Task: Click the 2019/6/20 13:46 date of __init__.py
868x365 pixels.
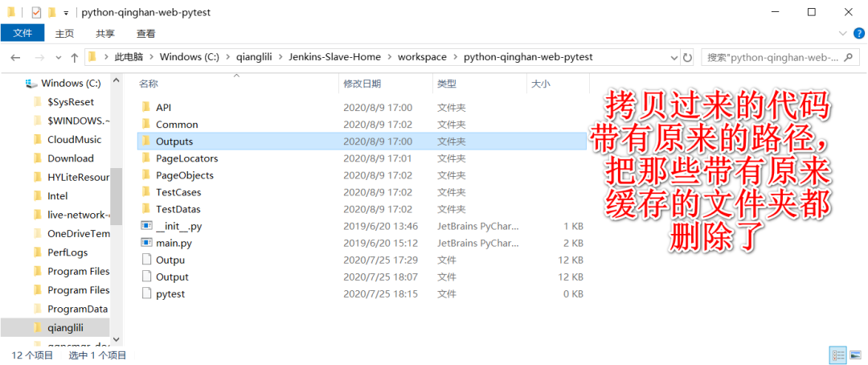Action: point(380,226)
